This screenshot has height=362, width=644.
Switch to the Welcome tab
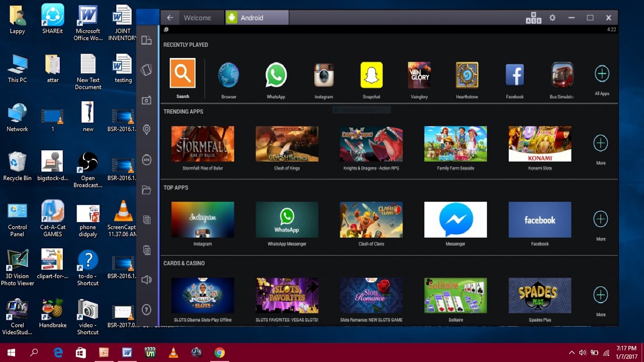coord(197,18)
